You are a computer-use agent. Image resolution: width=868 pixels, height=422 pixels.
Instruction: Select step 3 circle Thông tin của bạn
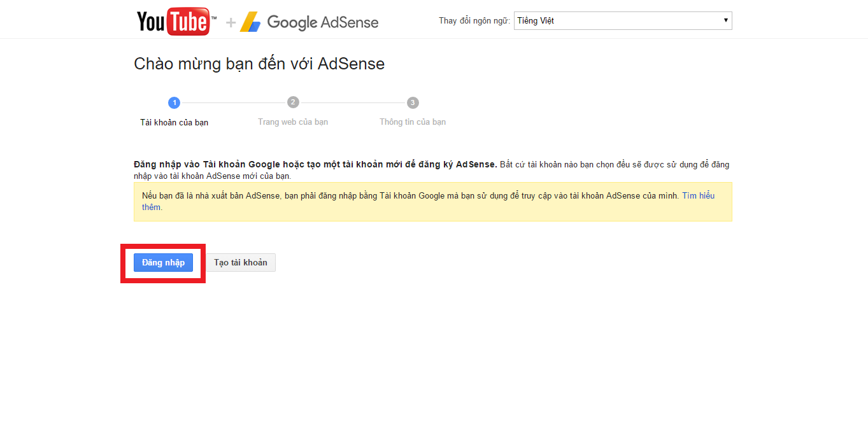[413, 102]
